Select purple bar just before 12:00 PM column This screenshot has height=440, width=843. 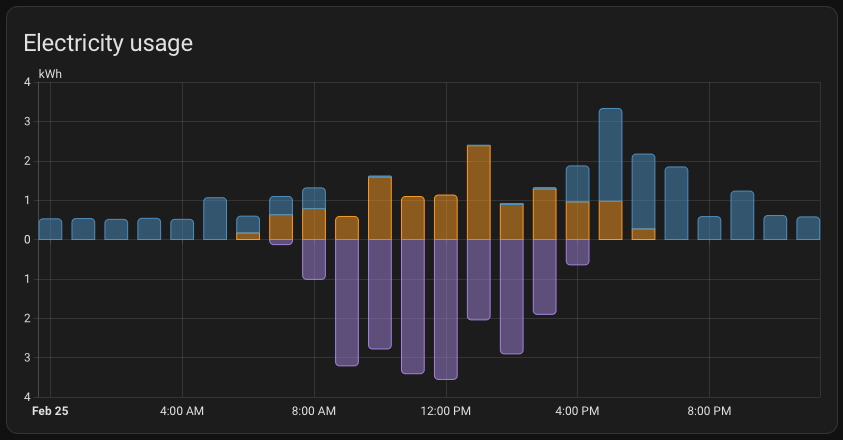click(x=413, y=307)
